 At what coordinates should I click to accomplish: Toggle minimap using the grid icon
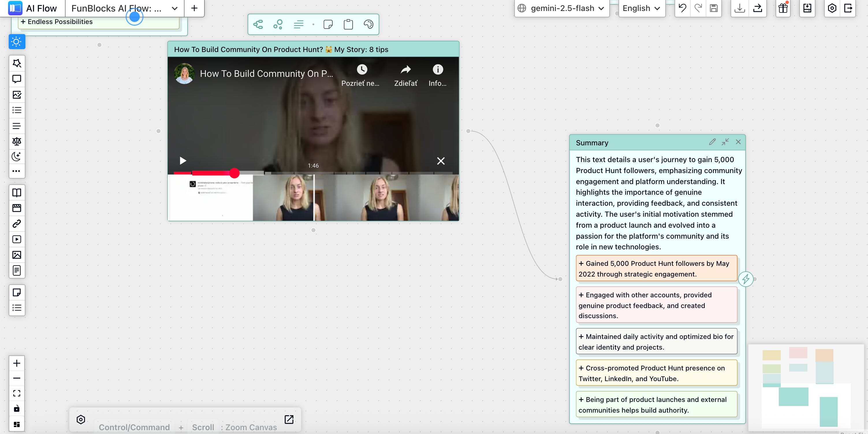pyautogui.click(x=16, y=424)
